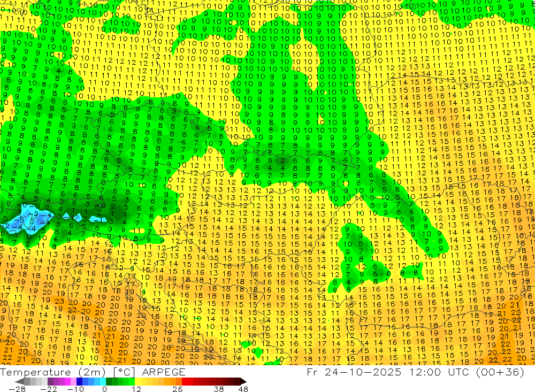The height and width of the screenshot is (392, 535).
Task: Click the 'Temperature (2m)' title text
Action: coord(53,372)
